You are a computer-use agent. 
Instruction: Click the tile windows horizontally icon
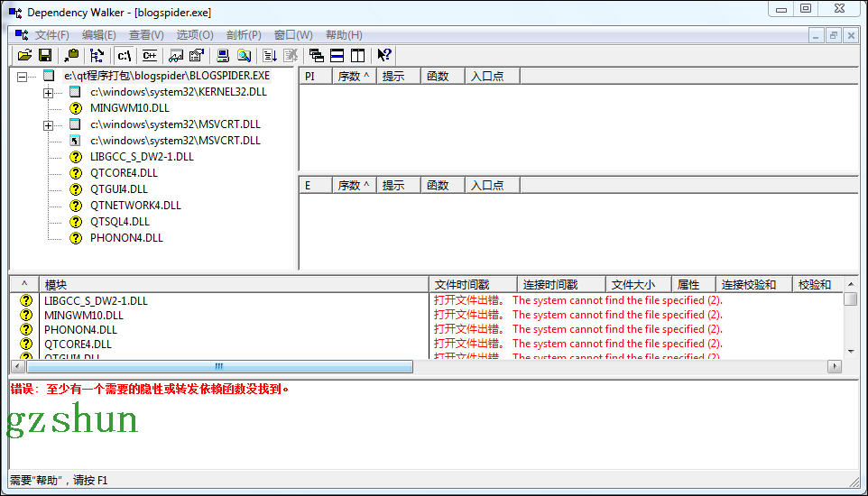click(337, 56)
